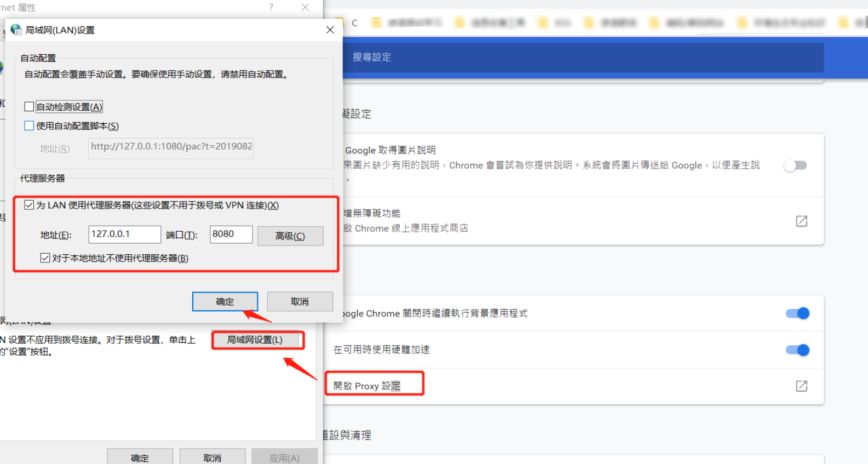
Task: Close the Internet properties window
Action: click(305, 7)
